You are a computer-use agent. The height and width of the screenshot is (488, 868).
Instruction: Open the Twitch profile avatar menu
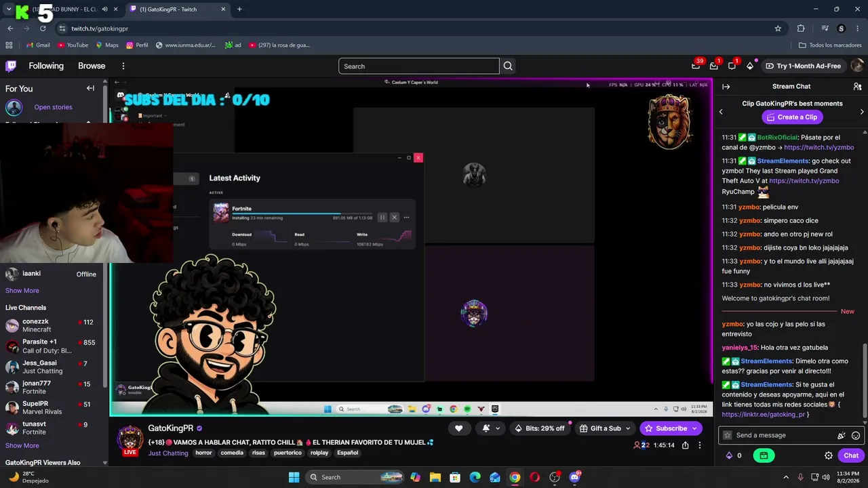coord(857,66)
